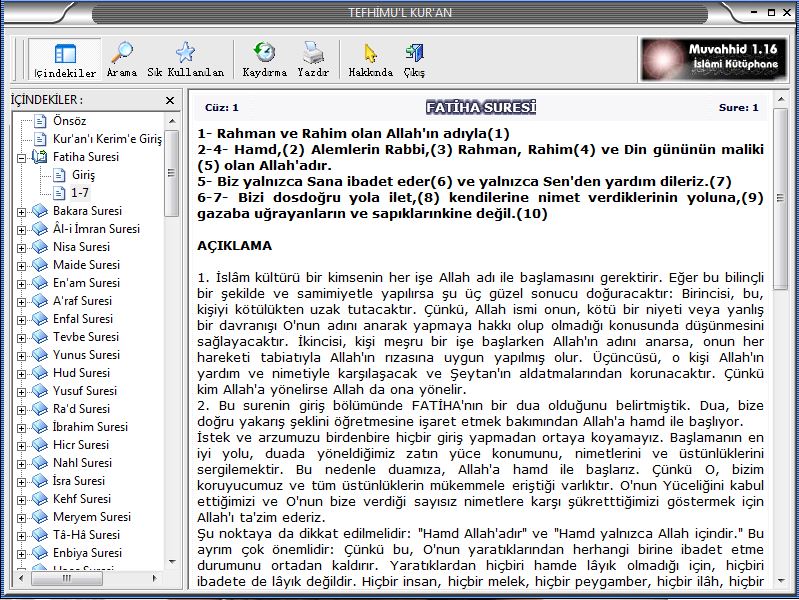Expand the Enfal Suresi node

(x=21, y=320)
